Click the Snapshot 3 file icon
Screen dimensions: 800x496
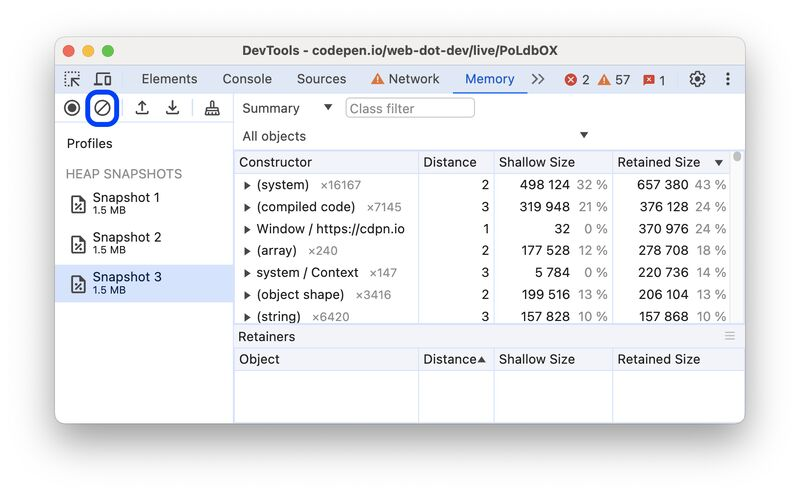coord(78,284)
